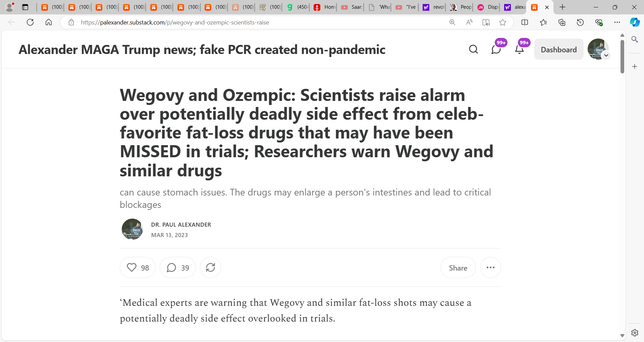644x342 pixels.
Task: Click the author avatar next to byline
Action: click(x=132, y=229)
